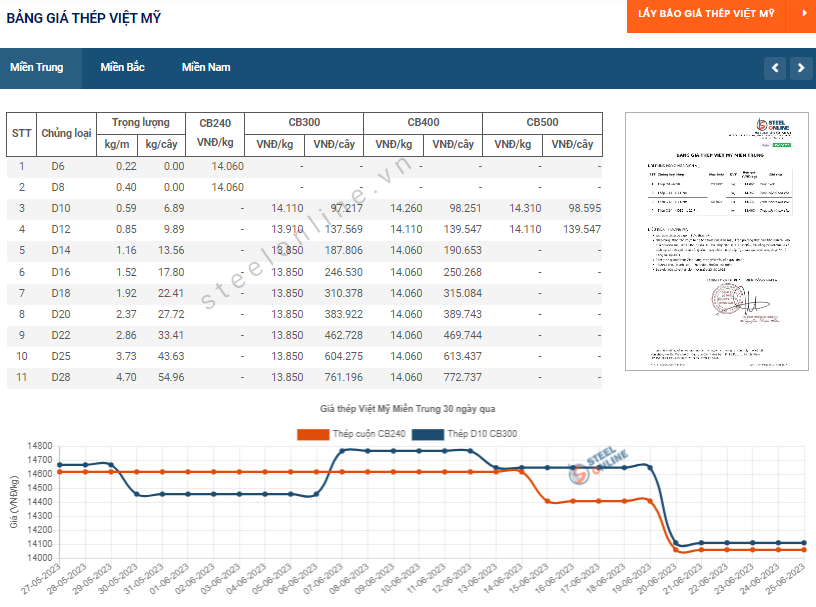
Task: Click the chart title Giá thép Việt Mỹ Miền Trung
Action: click(x=407, y=409)
